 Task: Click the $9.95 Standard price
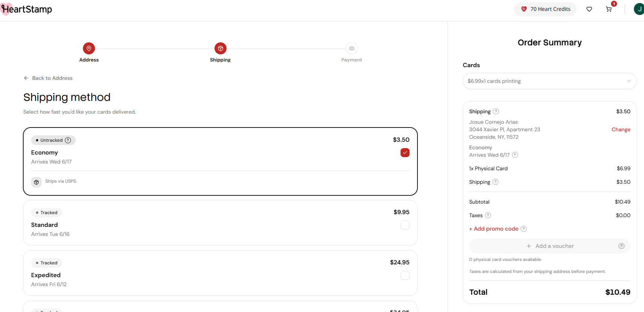(x=401, y=212)
